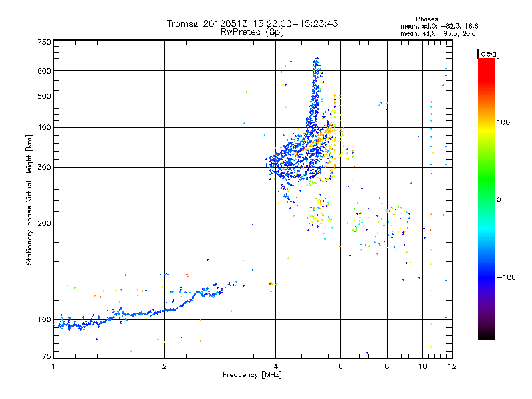532x399 pixels.
Task: Click the y-axis tick label "300"
Action: (x=45, y=167)
